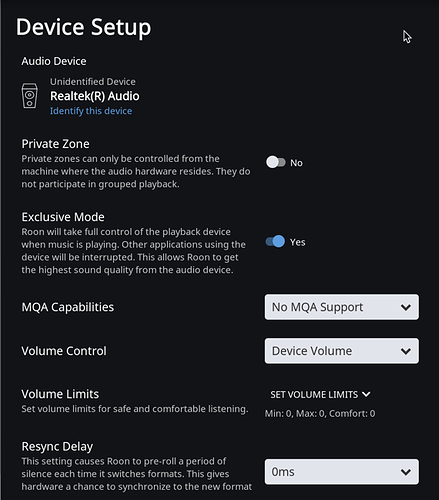Screen dimensions: 439x500
Task: Click the Audio Device section label
Action: [54, 61]
